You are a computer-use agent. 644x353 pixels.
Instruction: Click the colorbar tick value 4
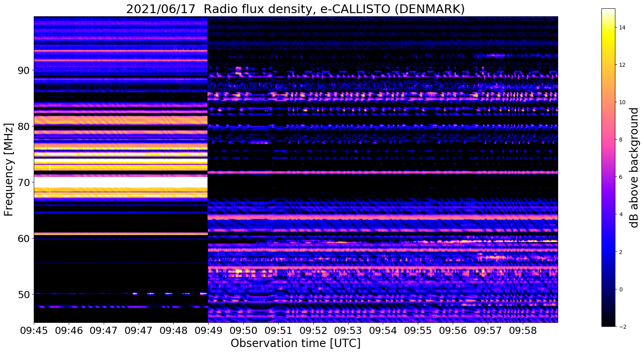(x=620, y=214)
